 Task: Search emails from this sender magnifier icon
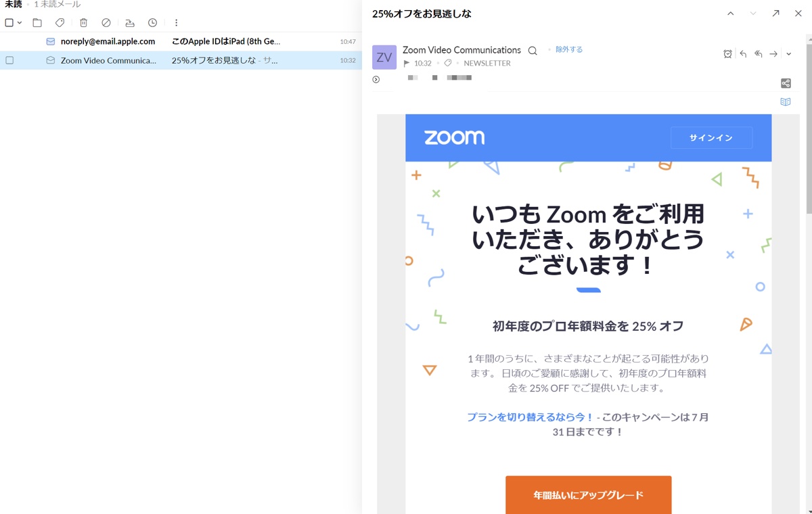tap(533, 51)
